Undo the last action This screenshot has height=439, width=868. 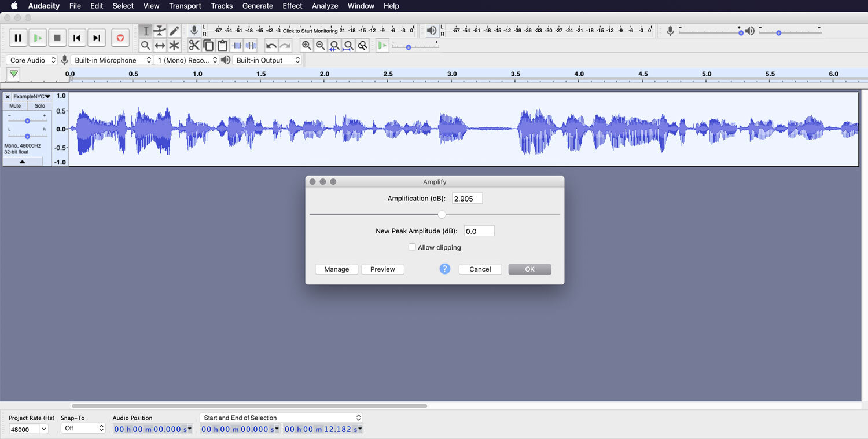coord(271,45)
